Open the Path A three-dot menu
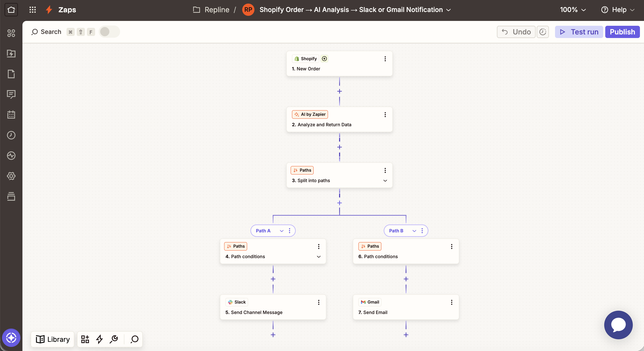Screen dimensions: 644x351 290,231
